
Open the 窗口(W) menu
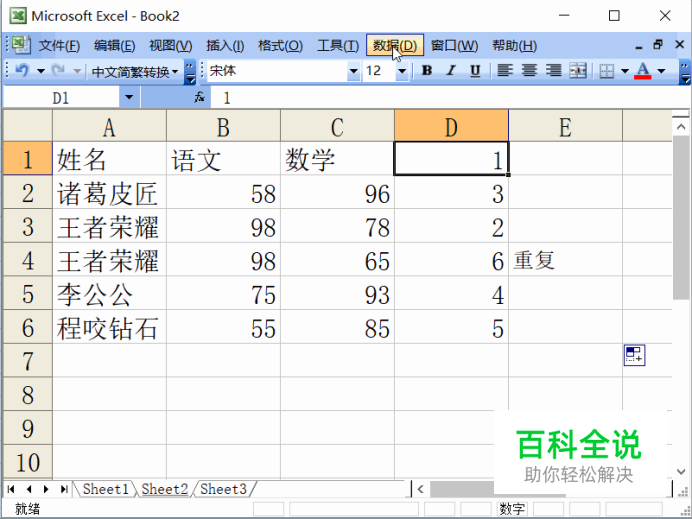pyautogui.click(x=454, y=45)
